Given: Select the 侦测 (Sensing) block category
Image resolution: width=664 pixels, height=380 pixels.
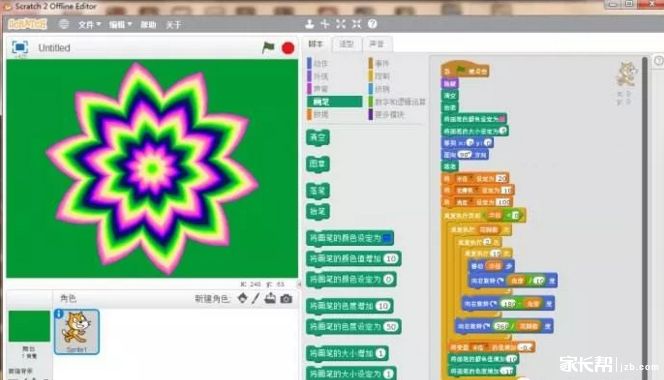Looking at the screenshot, I should coord(379,89).
